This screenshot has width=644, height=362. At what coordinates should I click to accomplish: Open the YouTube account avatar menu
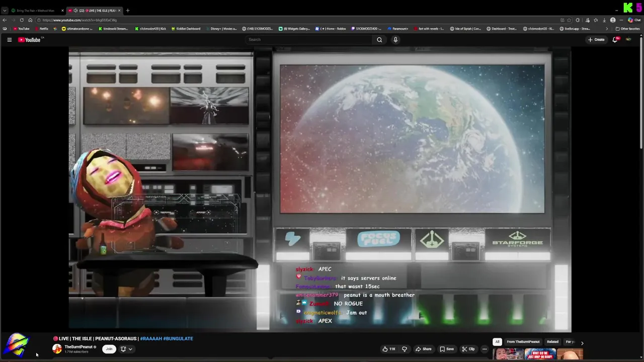click(x=628, y=40)
